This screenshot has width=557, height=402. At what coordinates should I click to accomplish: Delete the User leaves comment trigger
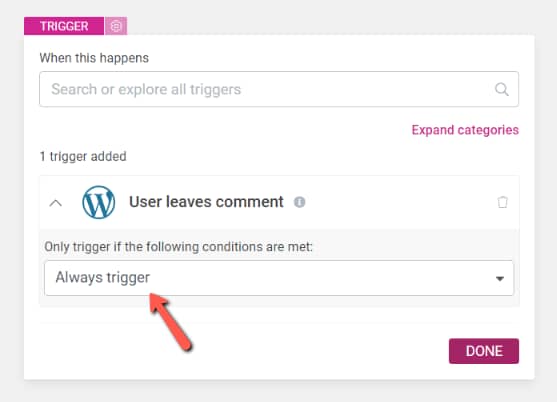click(x=502, y=202)
